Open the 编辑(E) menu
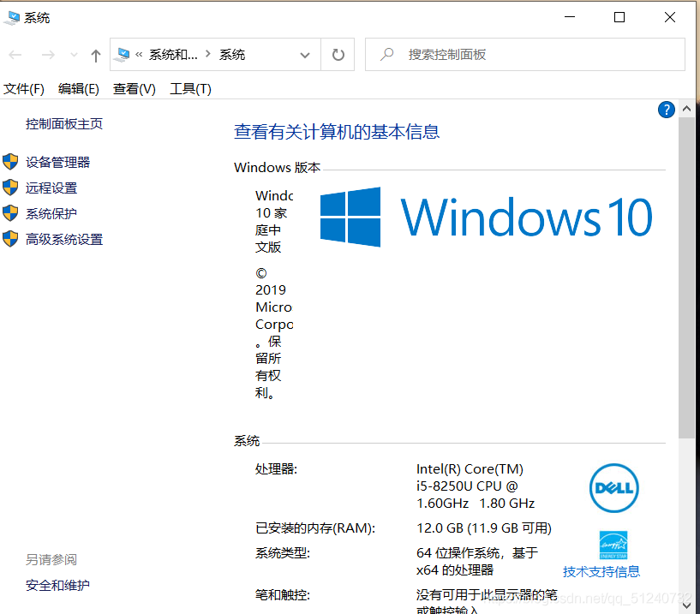 coord(79,89)
